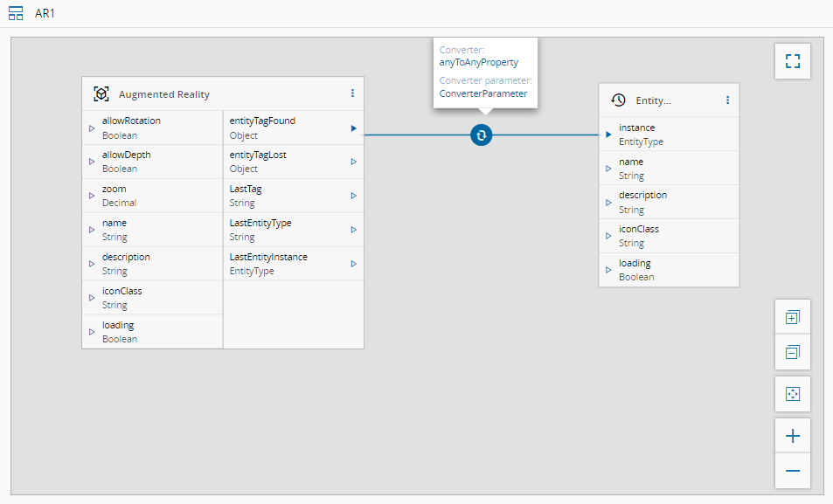Screen dimensions: 833x504
Task: Click the entityTagLost output port arrow
Action: (x=353, y=162)
